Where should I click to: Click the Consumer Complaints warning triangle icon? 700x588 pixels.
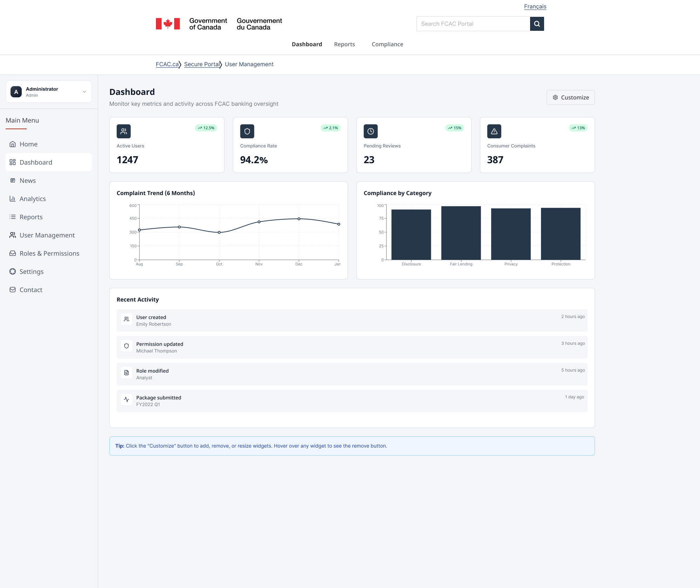pos(494,131)
